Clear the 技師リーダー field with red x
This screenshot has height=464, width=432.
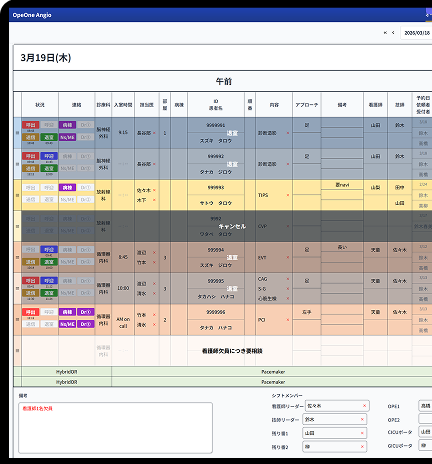pyautogui.click(x=362, y=419)
